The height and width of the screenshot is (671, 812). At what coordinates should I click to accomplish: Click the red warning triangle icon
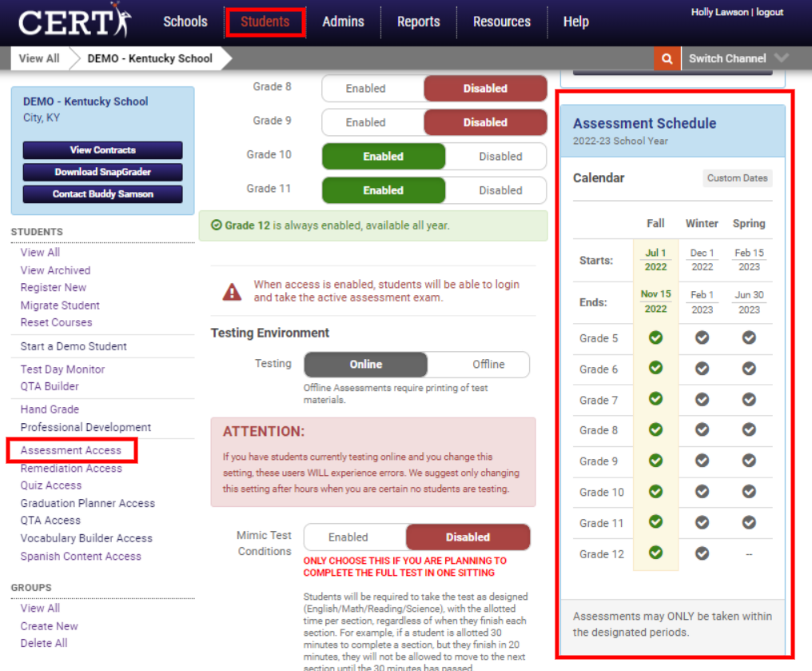(x=232, y=292)
